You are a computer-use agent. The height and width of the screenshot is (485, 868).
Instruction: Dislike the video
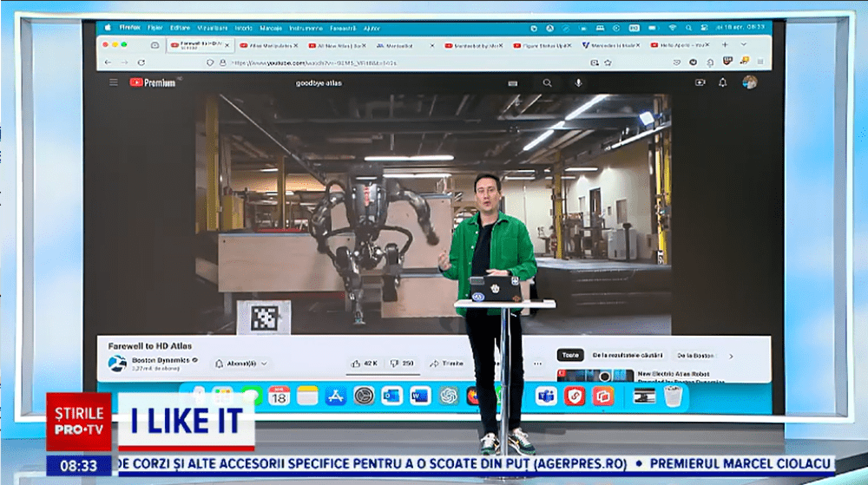pyautogui.click(x=402, y=364)
